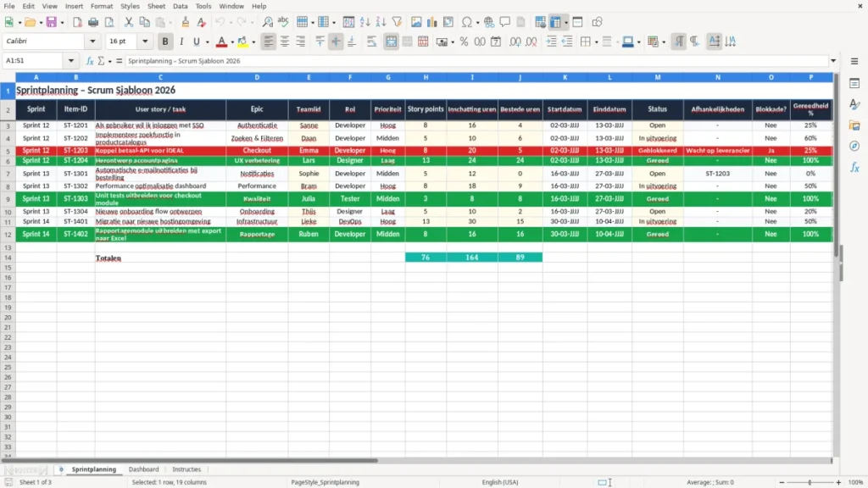Click the zoom slider
This screenshot has height=488, width=868.
click(810, 482)
